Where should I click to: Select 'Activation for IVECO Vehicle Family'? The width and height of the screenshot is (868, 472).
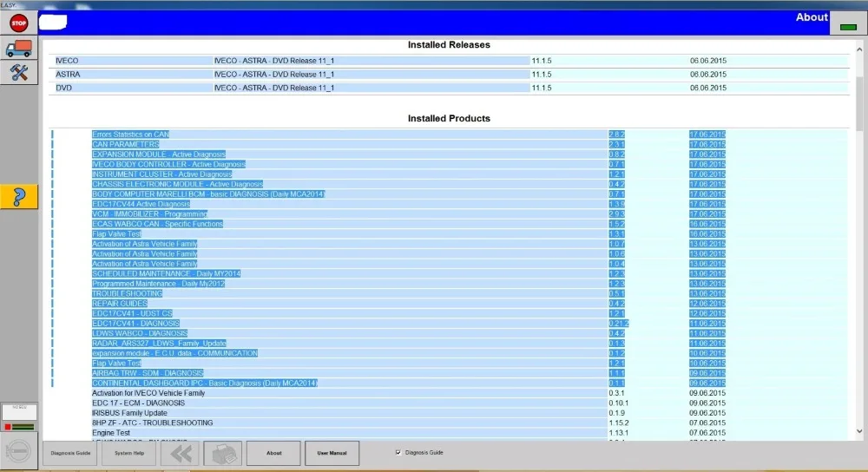pos(148,393)
